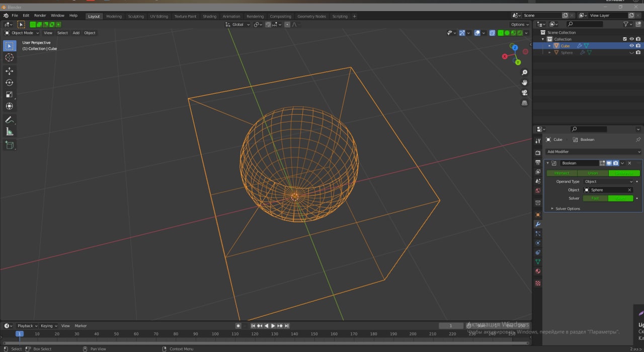Select the Union operation button
The image size is (644, 352).
pyautogui.click(x=593, y=173)
